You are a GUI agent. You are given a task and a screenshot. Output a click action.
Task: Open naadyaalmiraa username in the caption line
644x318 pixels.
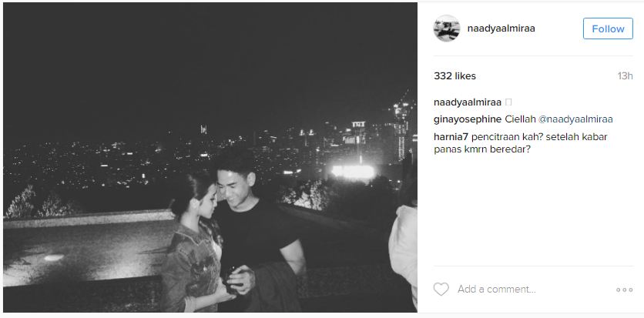(x=468, y=102)
